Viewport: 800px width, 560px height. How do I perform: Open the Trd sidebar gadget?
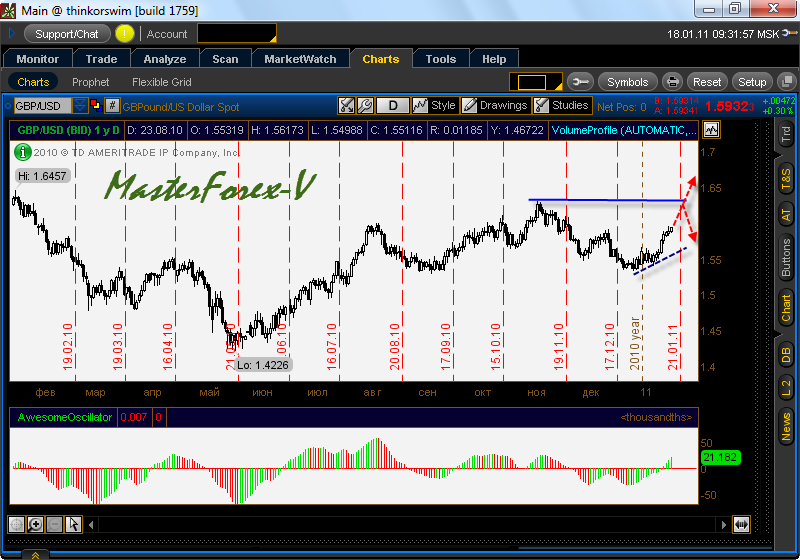pos(786,134)
